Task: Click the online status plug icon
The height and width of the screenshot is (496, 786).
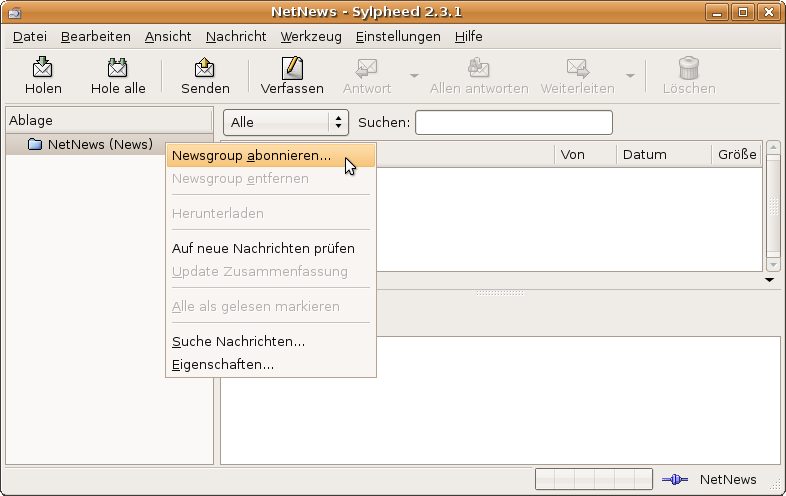Action: click(675, 479)
